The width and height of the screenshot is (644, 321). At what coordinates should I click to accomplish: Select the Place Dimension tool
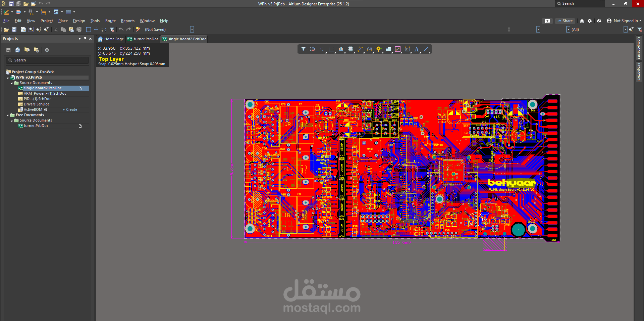pyautogui.click(x=407, y=49)
